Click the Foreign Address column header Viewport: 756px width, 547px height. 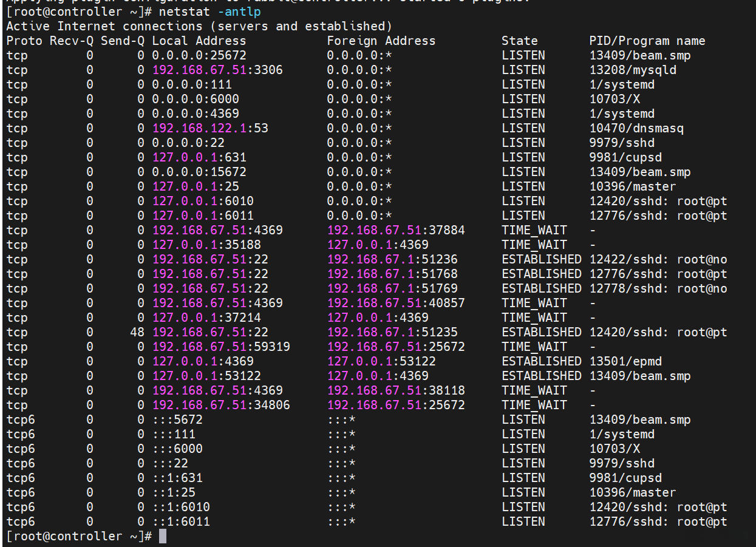(381, 41)
